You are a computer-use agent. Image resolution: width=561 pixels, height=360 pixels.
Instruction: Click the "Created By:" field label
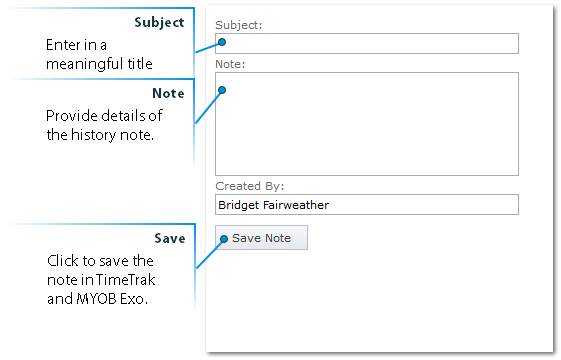pos(250,186)
